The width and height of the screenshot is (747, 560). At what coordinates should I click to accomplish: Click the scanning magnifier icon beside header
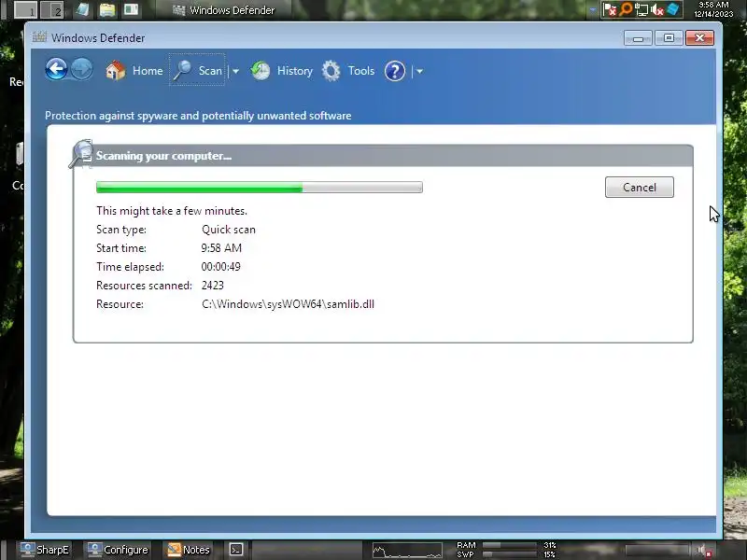[81, 154]
